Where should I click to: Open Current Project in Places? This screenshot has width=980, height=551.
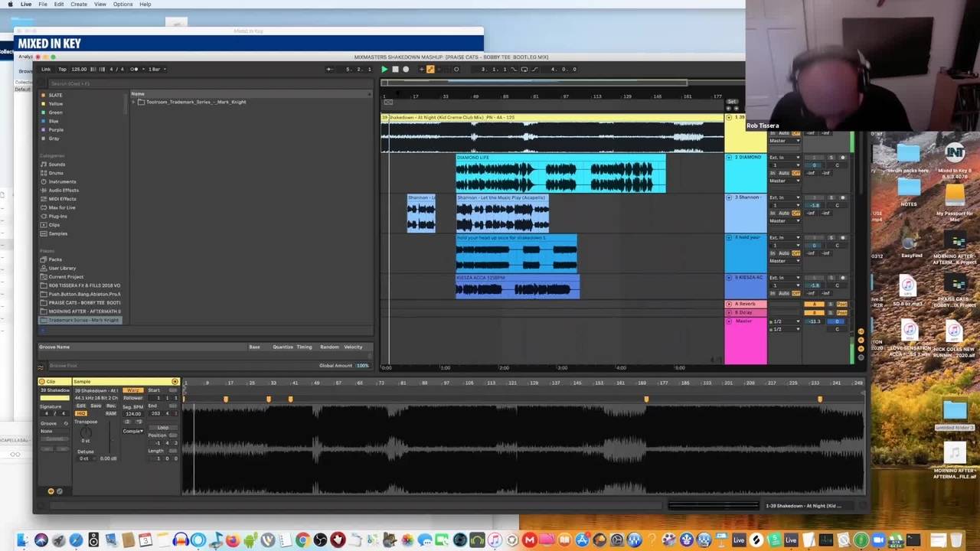pyautogui.click(x=66, y=276)
